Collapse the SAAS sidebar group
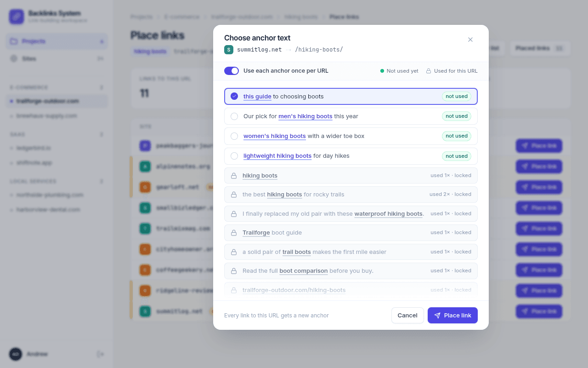The height and width of the screenshot is (368, 588). click(57, 134)
